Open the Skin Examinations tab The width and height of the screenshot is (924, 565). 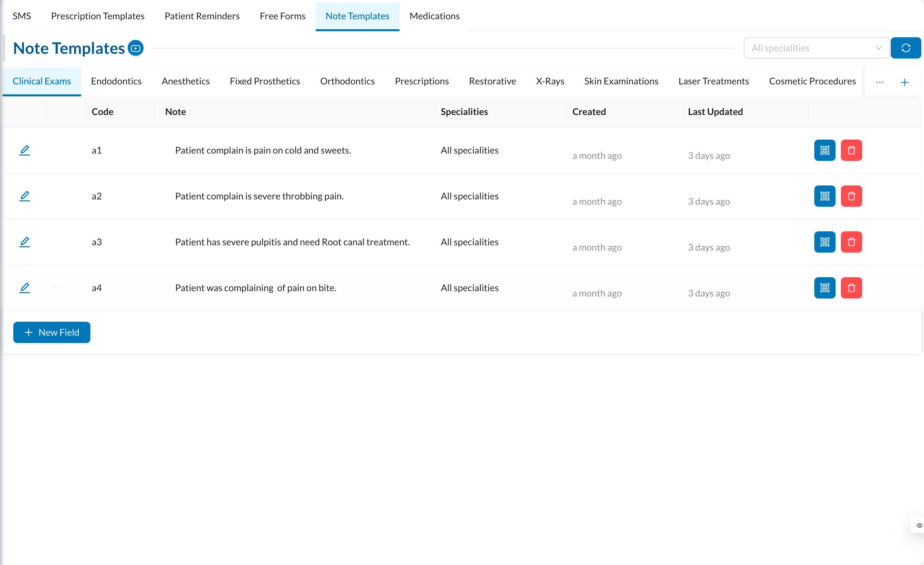(x=621, y=81)
